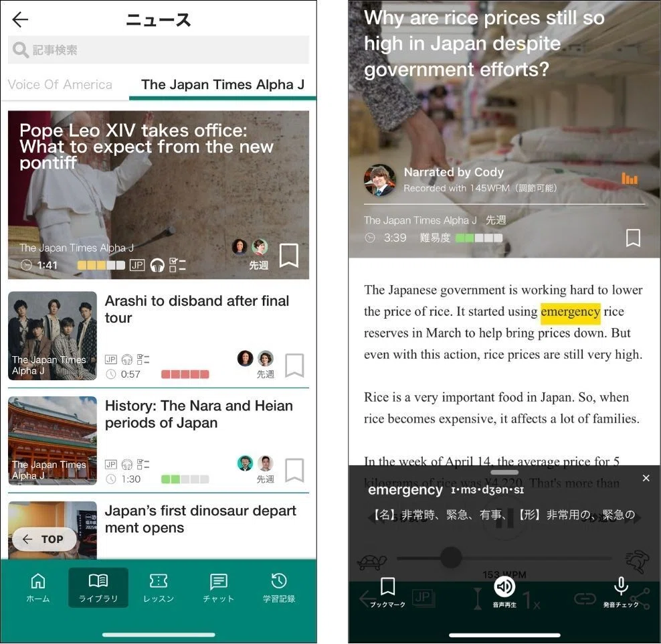Tap headphones icon on Pope Leo article
The width and height of the screenshot is (661, 644).
click(x=157, y=265)
